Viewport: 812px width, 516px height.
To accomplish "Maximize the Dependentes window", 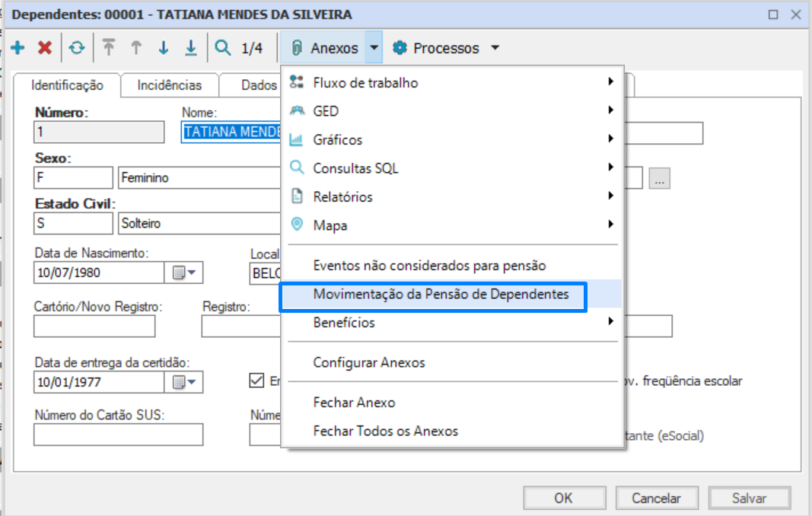I will click(773, 14).
